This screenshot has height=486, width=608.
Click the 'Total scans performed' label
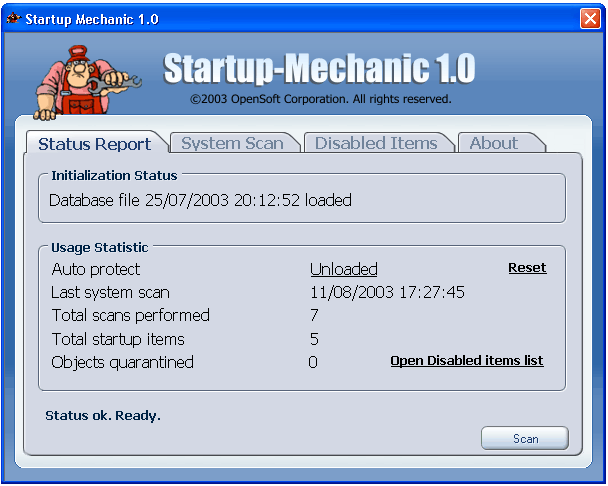pos(131,315)
